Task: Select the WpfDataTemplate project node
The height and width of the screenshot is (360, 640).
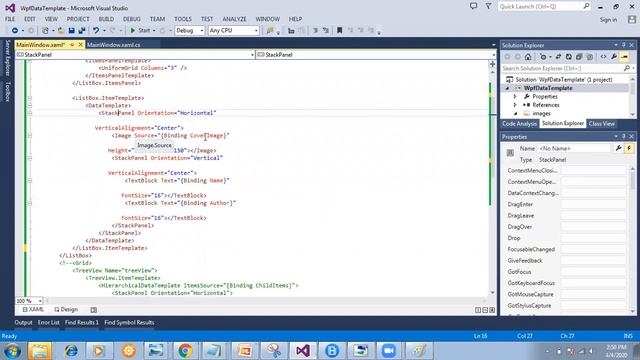Action: 548,88
